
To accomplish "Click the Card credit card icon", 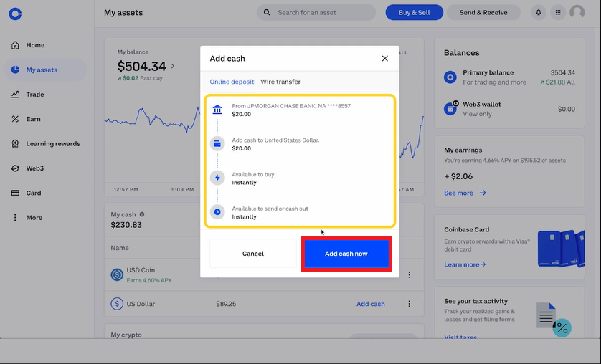I will click(15, 193).
